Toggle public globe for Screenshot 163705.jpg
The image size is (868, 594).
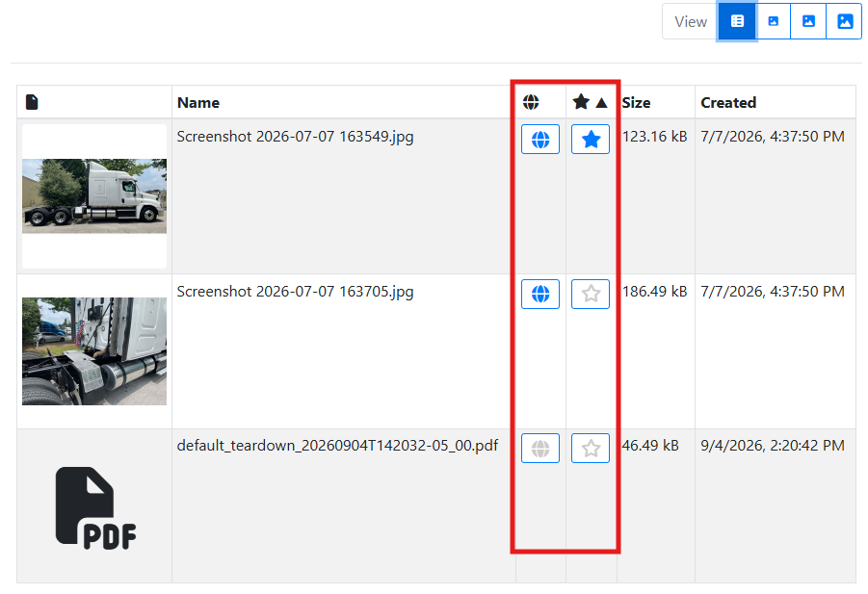(540, 294)
